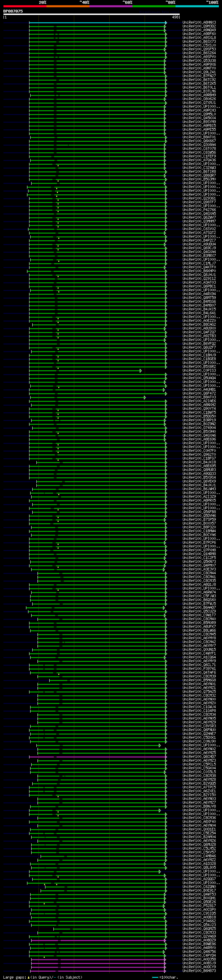Select hit label UniRef100_B3TLM6
The height and width of the screenshot is (980, 222).
click(199, 91)
